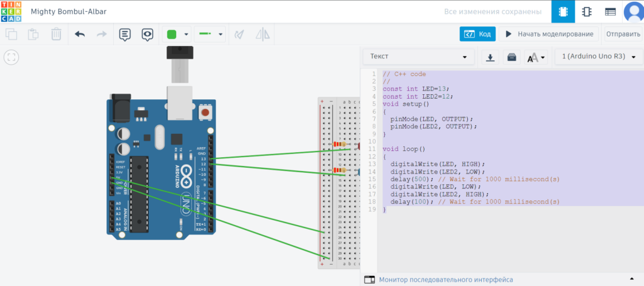The image size is (644, 286).
Task: Open the Текст editor mode dropdown
Action: point(418,57)
